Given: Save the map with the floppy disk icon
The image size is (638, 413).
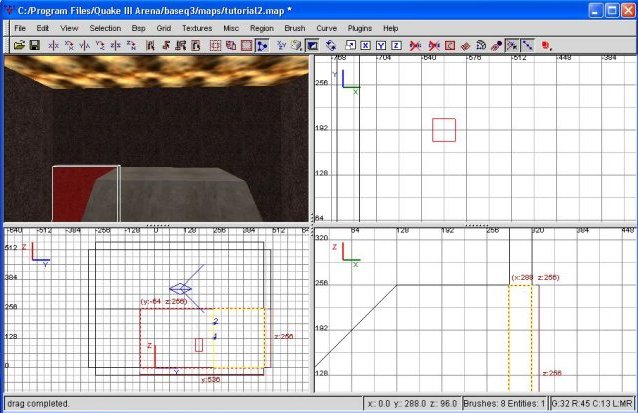Looking at the screenshot, I should pos(35,45).
